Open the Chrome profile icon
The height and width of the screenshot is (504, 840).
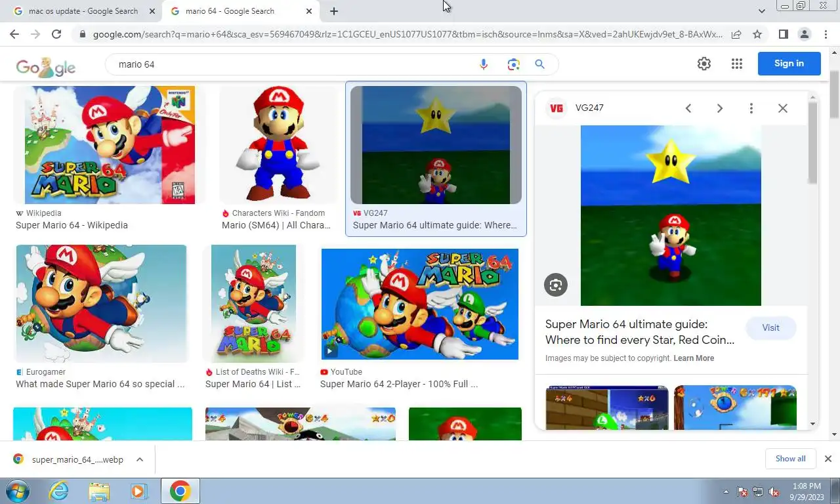point(805,34)
